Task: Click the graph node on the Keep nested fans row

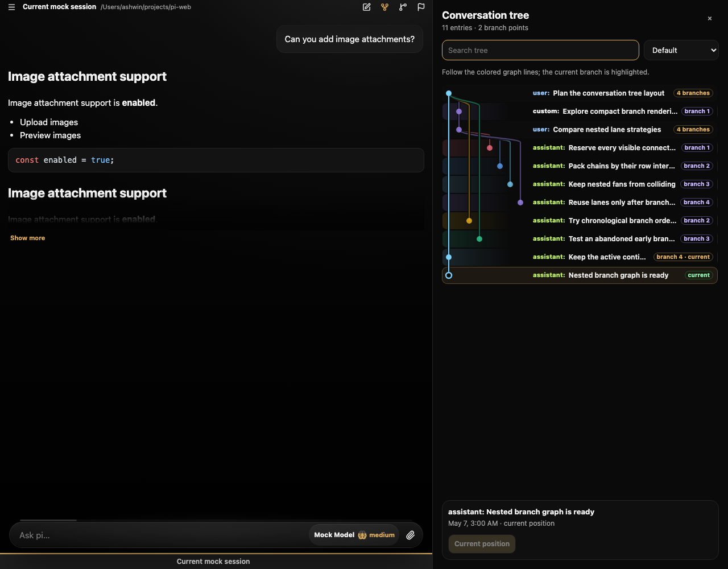Action: click(x=510, y=184)
